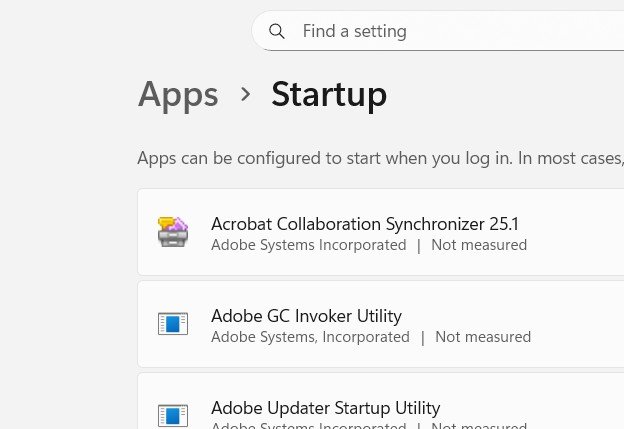Click the search magnifier icon

[277, 31]
